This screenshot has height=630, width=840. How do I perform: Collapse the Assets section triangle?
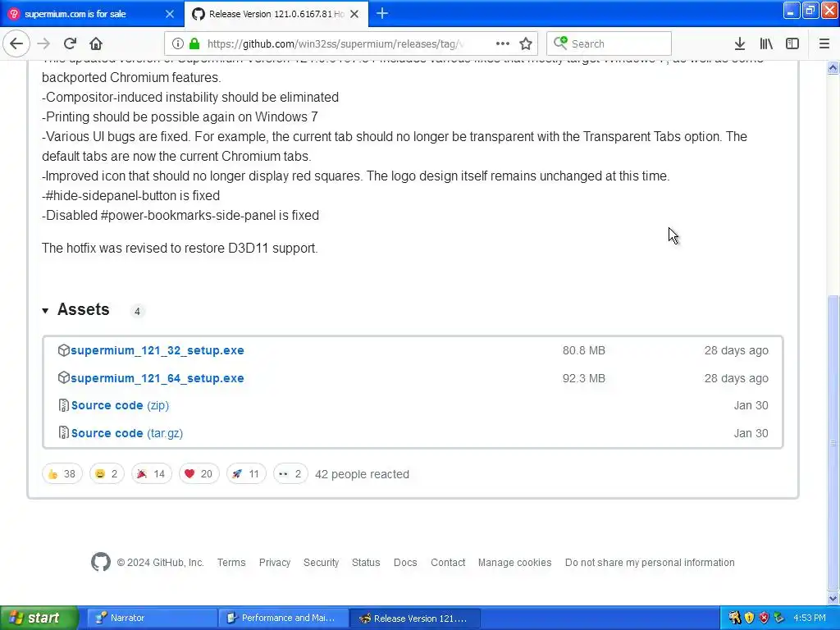pyautogui.click(x=45, y=311)
